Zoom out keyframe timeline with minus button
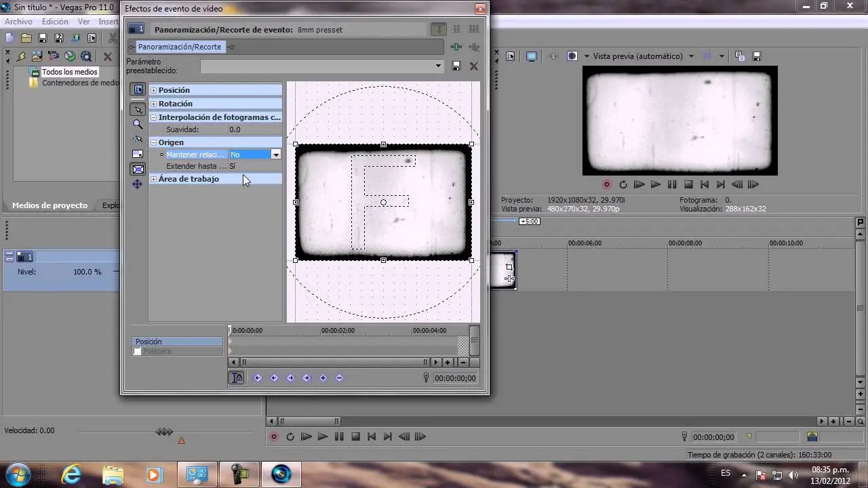This screenshot has width=868, height=488. pyautogui.click(x=463, y=363)
